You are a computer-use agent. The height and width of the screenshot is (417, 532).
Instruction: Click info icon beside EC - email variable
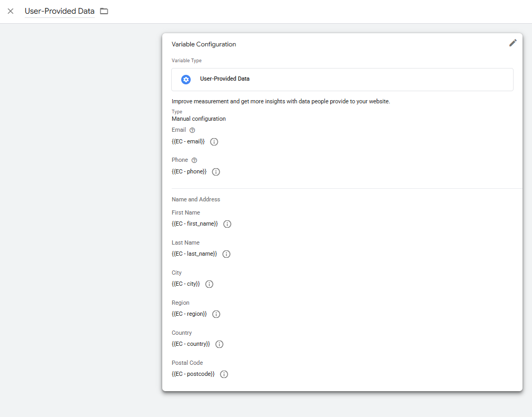(214, 142)
